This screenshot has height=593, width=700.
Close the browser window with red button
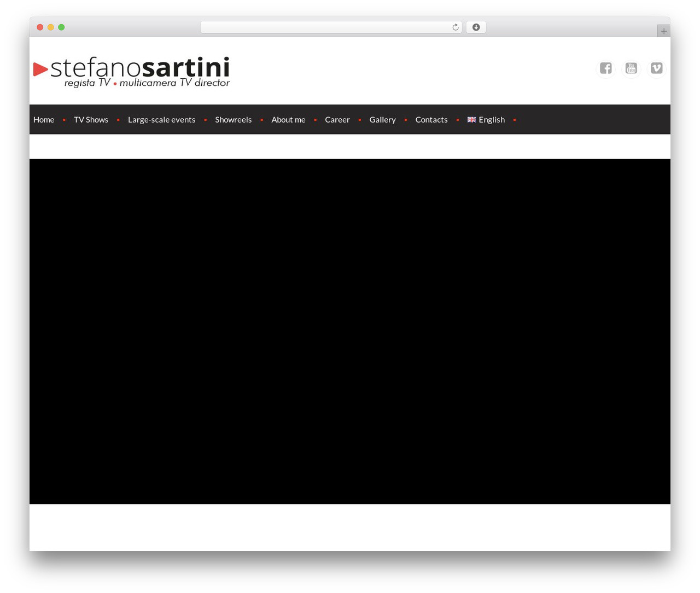pyautogui.click(x=40, y=27)
